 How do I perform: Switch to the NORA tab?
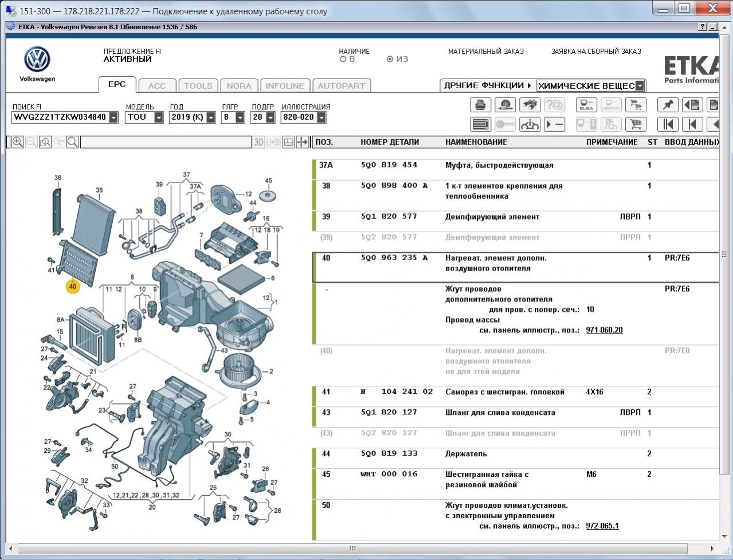(x=239, y=86)
